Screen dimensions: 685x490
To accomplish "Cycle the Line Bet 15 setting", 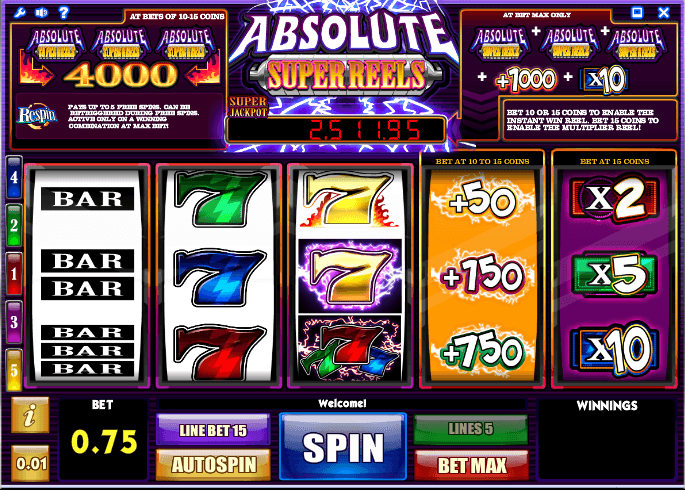I will [213, 430].
